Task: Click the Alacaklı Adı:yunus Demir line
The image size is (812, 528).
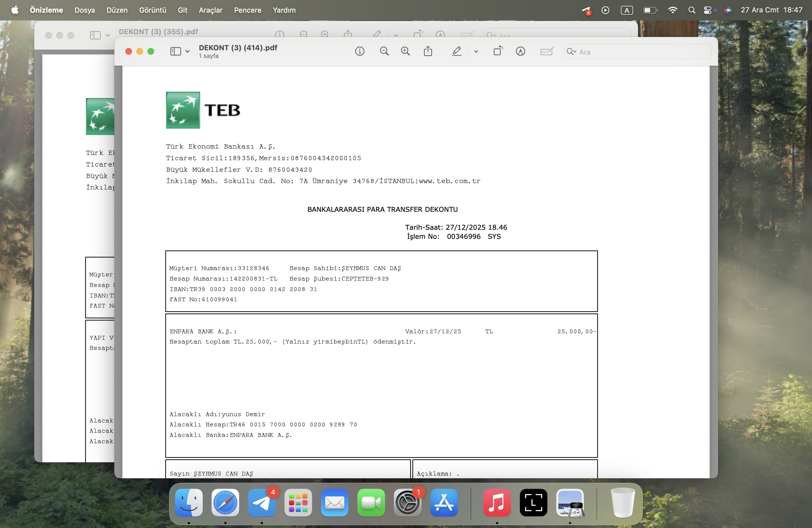Action: pyautogui.click(x=217, y=415)
